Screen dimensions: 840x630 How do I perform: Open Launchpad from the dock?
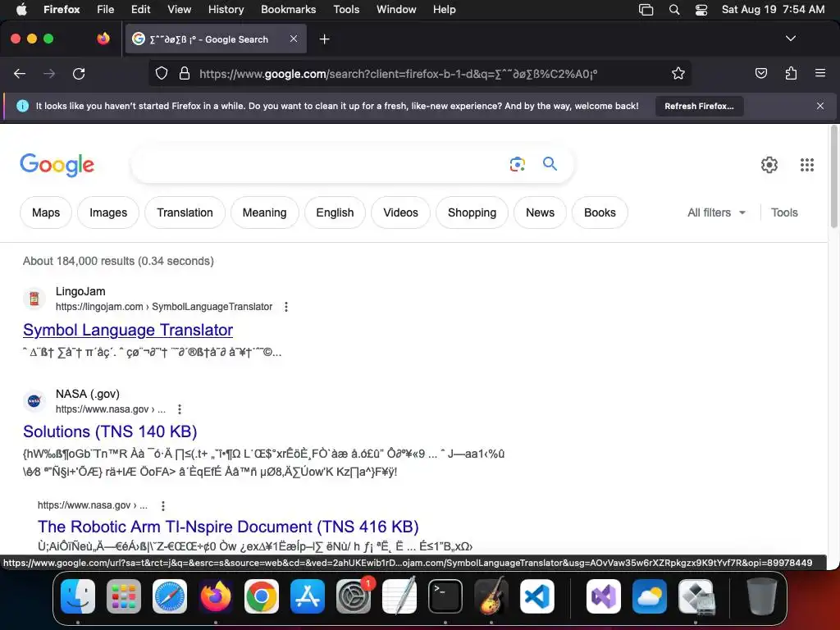point(124,596)
